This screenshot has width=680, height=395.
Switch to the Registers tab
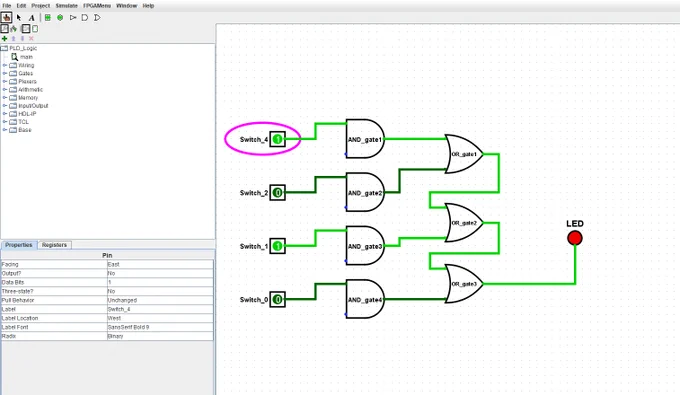[54, 245]
